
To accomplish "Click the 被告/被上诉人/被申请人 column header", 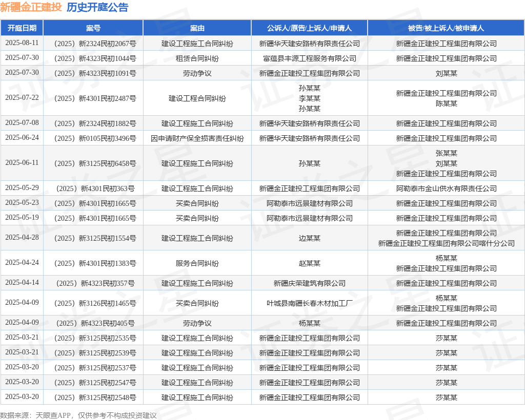I will tap(446, 28).
